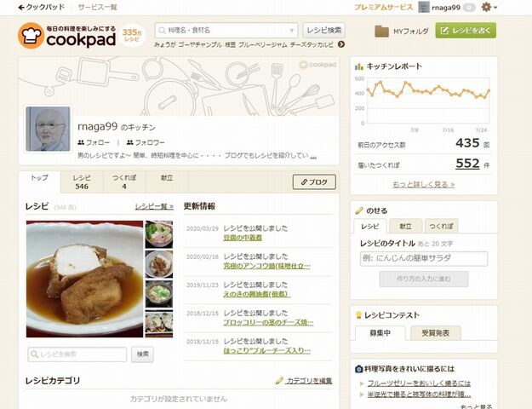532x409 pixels.
Task: Open the second small recipe thumbnail
Action: click(x=159, y=264)
